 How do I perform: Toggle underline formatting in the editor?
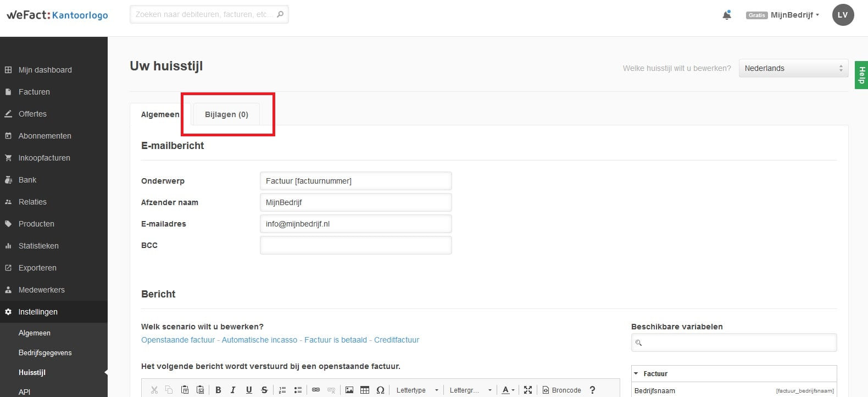point(249,390)
